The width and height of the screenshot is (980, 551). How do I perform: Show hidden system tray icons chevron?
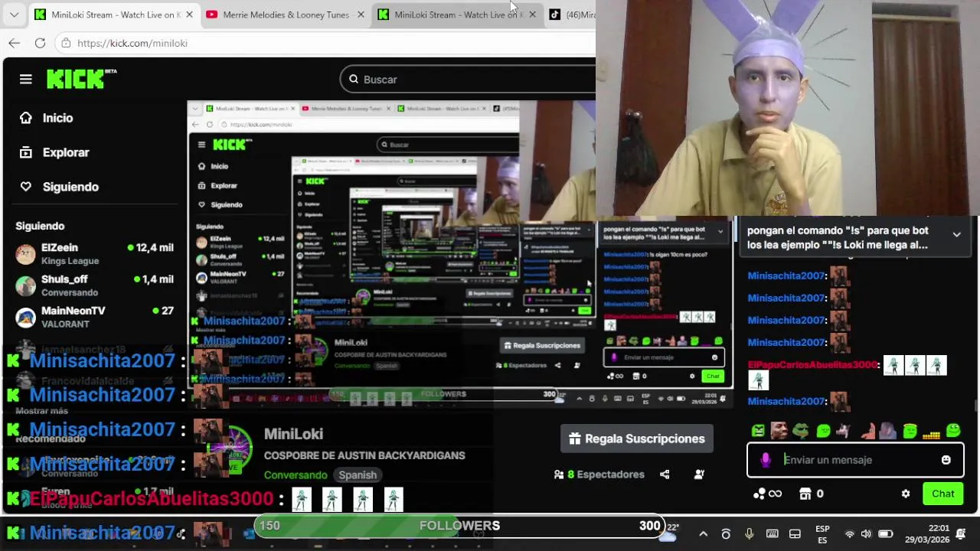pos(703,534)
